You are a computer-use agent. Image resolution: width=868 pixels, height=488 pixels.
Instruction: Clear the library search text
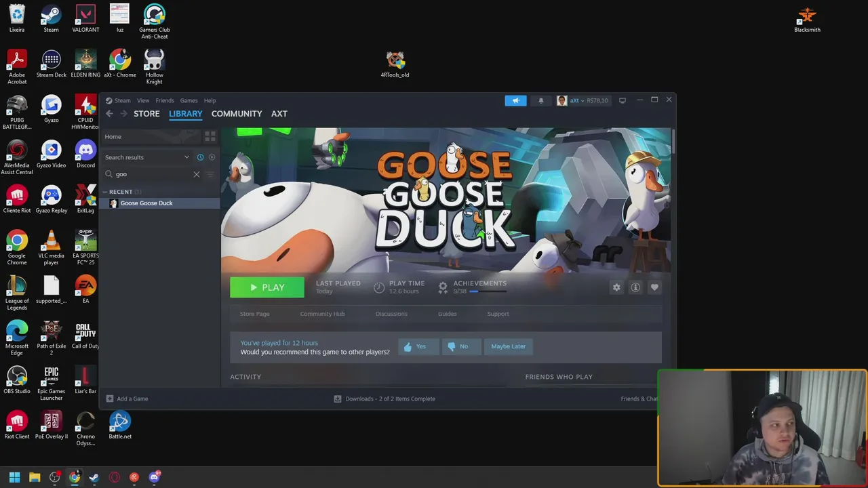point(197,174)
